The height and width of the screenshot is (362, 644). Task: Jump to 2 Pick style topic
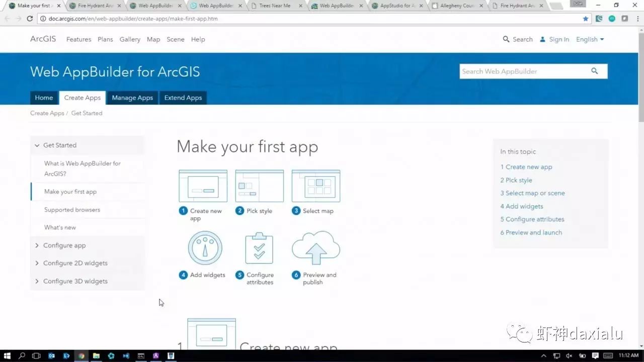pos(516,180)
